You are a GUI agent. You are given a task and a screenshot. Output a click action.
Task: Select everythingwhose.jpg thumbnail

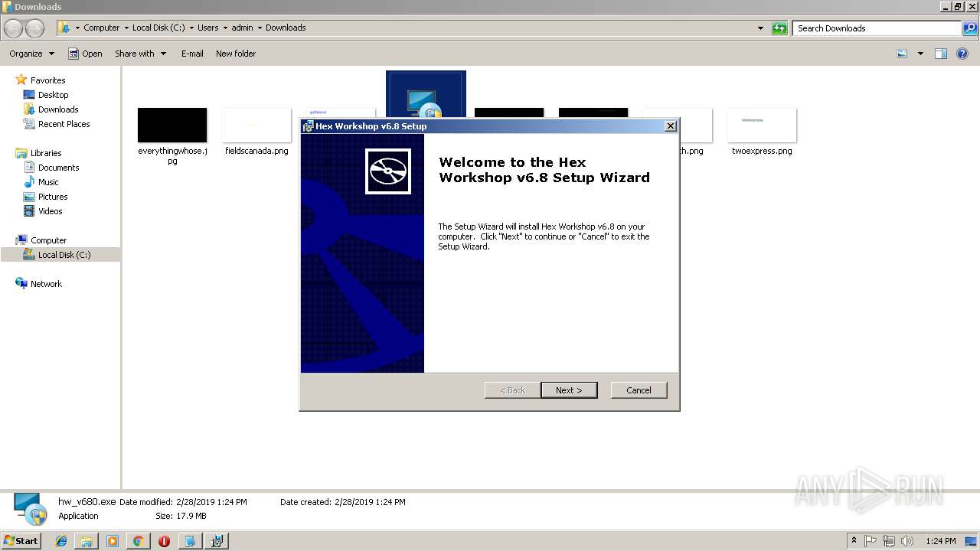172,126
